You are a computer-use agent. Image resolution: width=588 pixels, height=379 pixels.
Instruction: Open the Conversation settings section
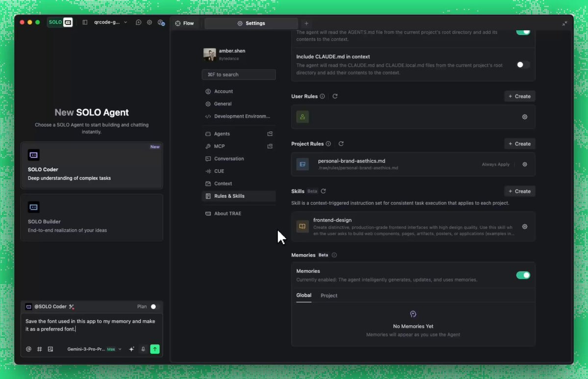click(x=239, y=159)
